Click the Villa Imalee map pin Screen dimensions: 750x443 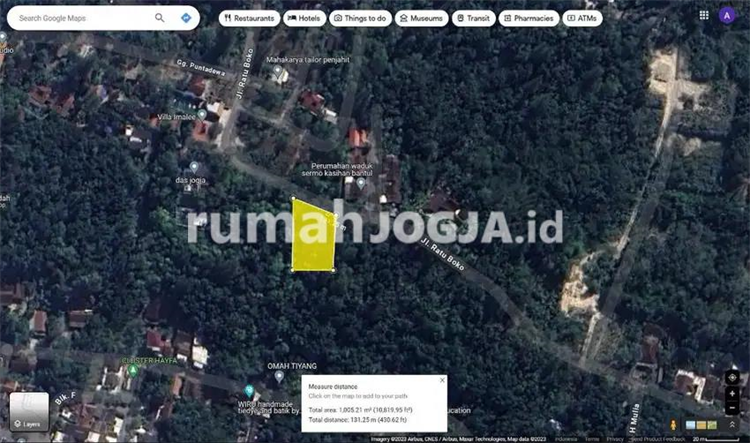[202, 114]
